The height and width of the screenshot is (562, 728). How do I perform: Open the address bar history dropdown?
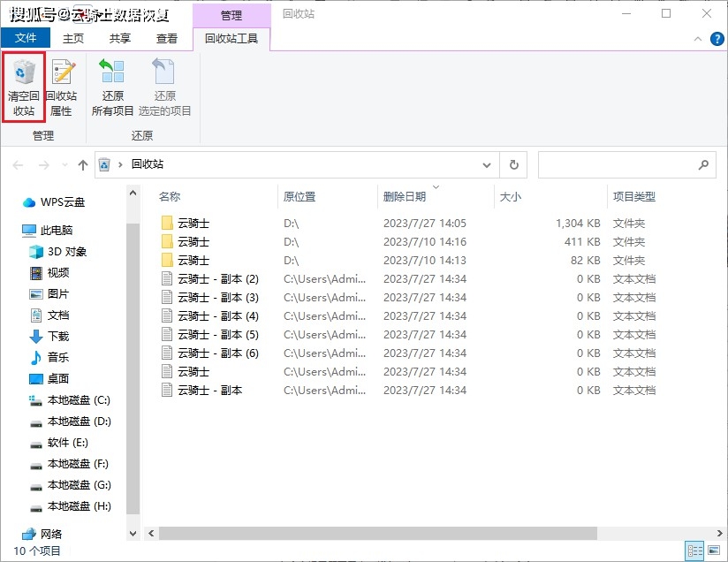pos(487,164)
